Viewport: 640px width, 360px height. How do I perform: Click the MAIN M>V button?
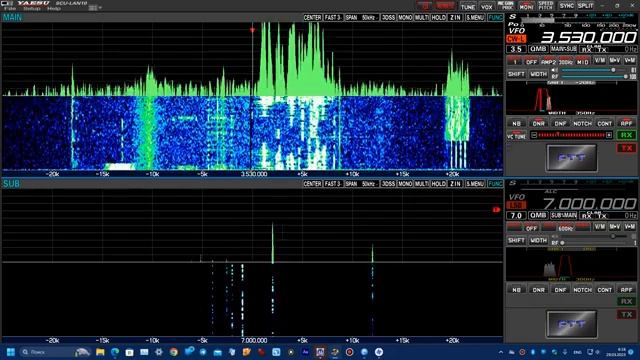pyautogui.click(x=615, y=60)
